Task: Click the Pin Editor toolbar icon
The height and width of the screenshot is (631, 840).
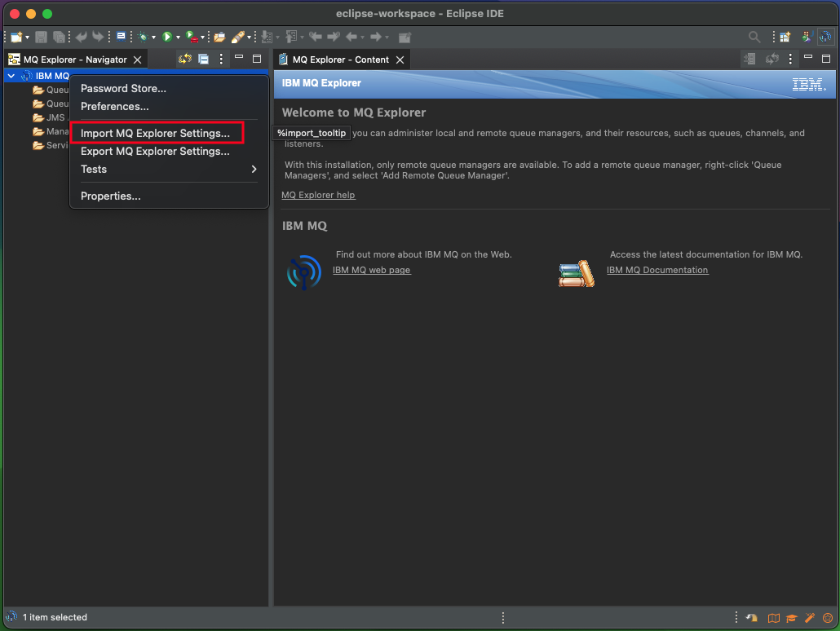Action: (x=405, y=37)
